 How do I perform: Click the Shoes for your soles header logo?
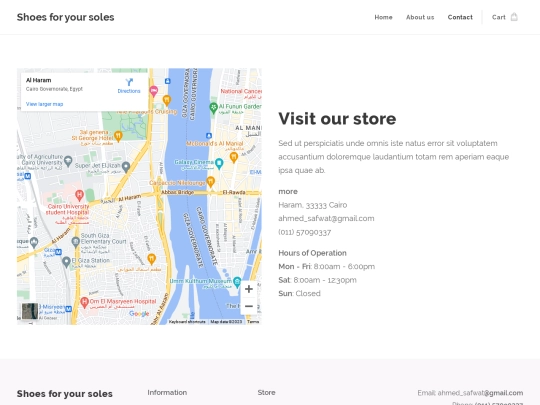(x=65, y=17)
